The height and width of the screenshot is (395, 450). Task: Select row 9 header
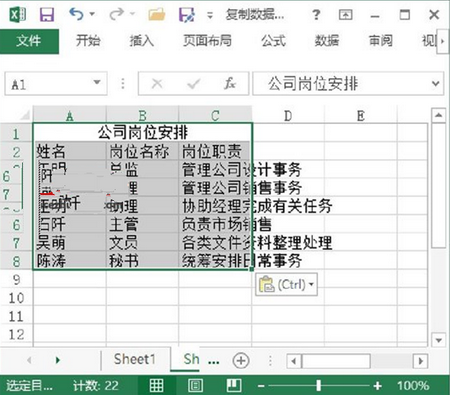tap(16, 279)
